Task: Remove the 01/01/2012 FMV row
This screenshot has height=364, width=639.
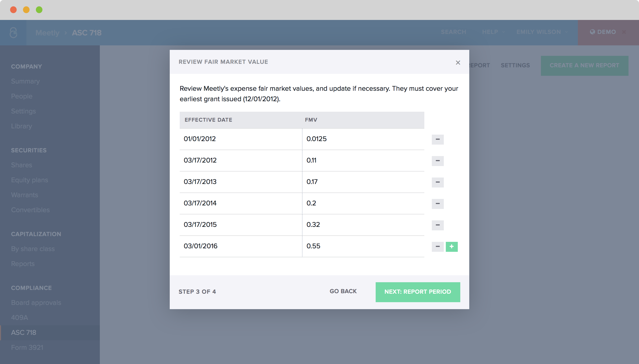Action: [x=437, y=139]
